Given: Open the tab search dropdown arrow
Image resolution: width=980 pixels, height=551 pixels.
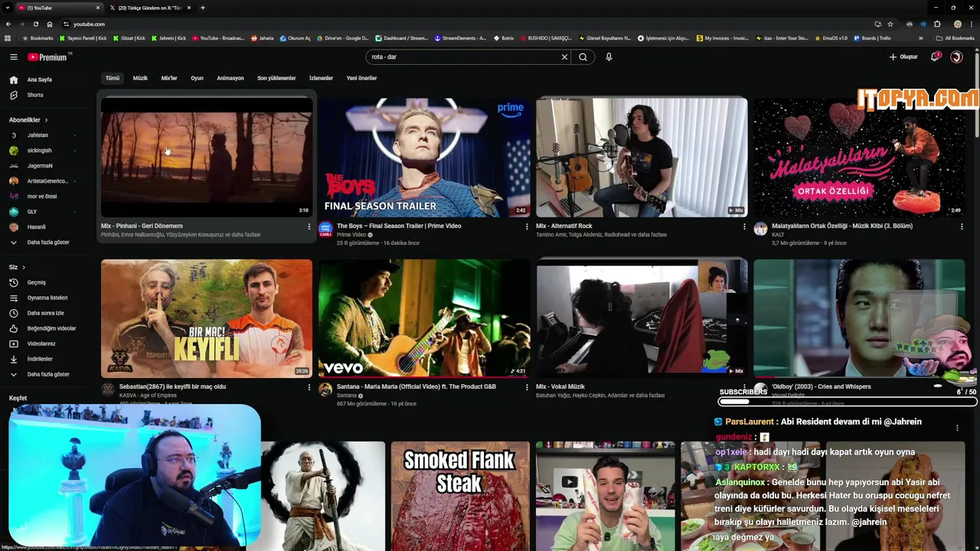Looking at the screenshot, I should click(x=8, y=8).
